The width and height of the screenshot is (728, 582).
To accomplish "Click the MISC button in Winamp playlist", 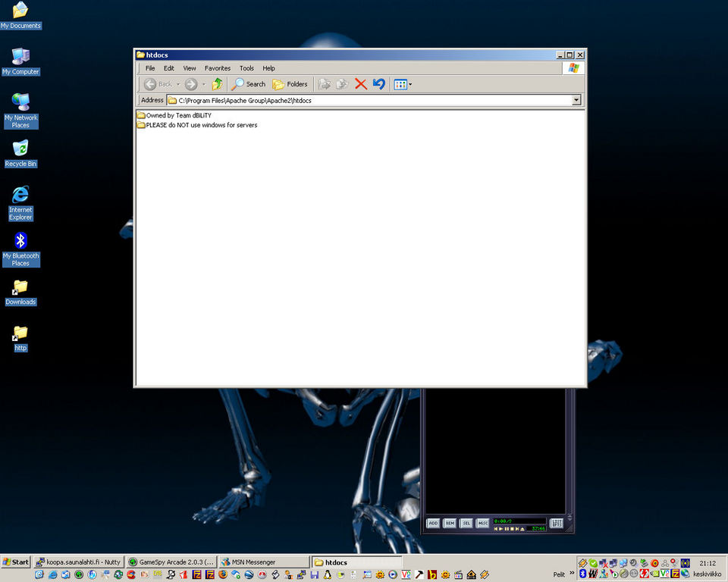I will 482,523.
